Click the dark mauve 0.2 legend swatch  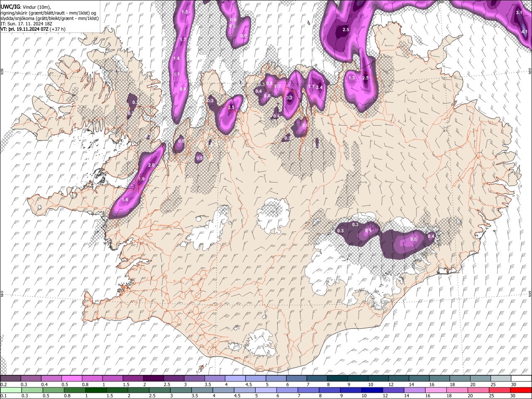pyautogui.click(x=10, y=379)
